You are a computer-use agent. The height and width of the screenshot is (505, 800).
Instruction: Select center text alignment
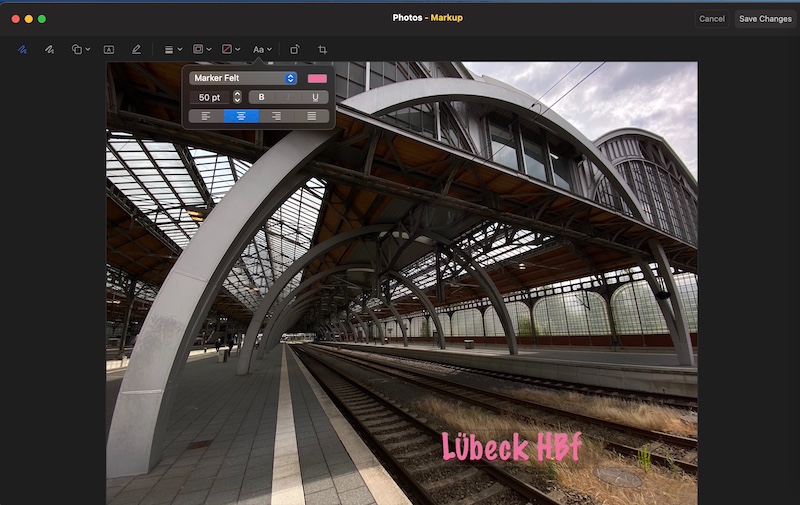[x=241, y=116]
